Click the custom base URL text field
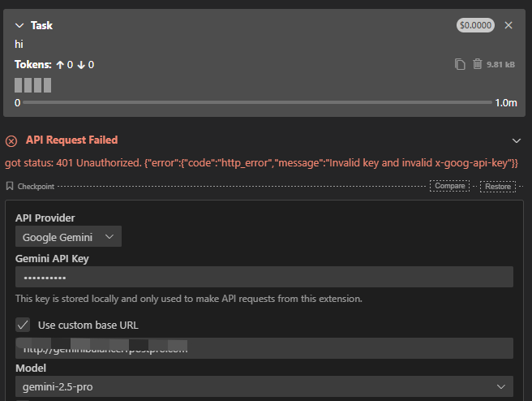 pyautogui.click(x=264, y=348)
